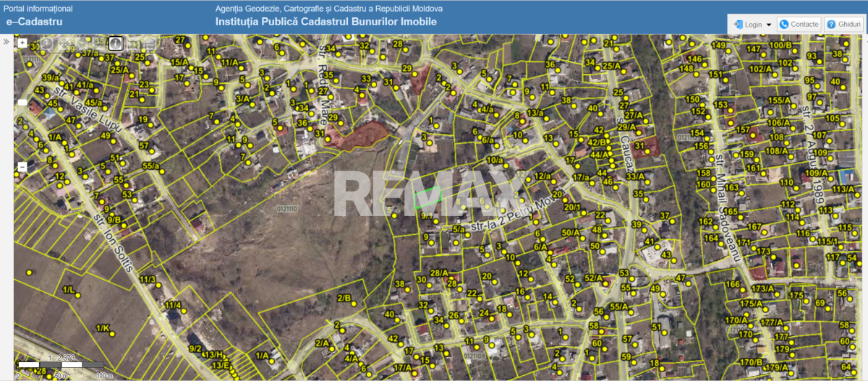Zoom in with the plus button

tap(22, 43)
